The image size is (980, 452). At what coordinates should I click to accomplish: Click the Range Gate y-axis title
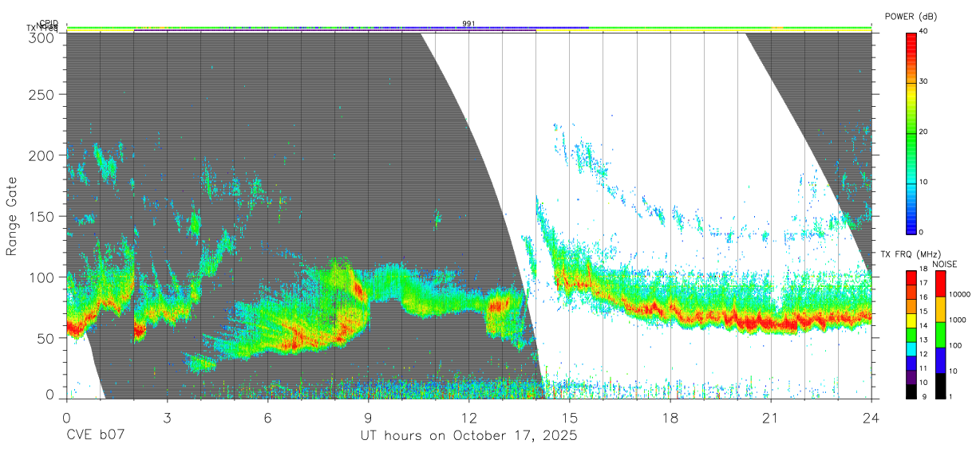click(13, 216)
